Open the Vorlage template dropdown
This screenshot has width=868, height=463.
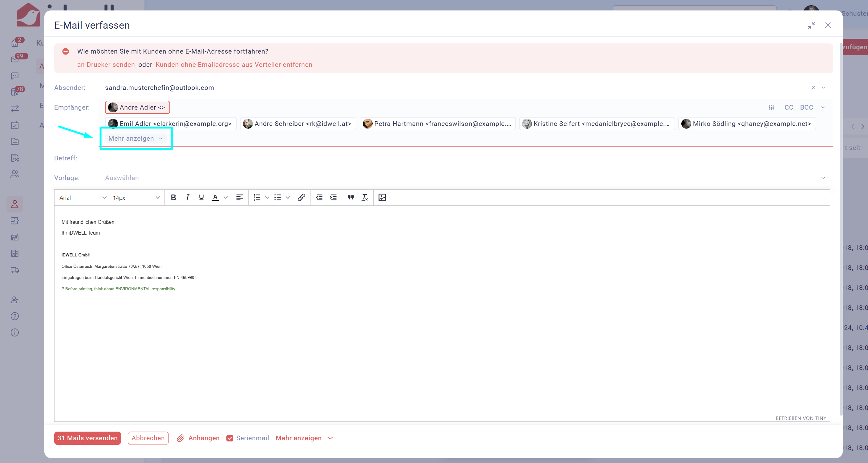(465, 178)
